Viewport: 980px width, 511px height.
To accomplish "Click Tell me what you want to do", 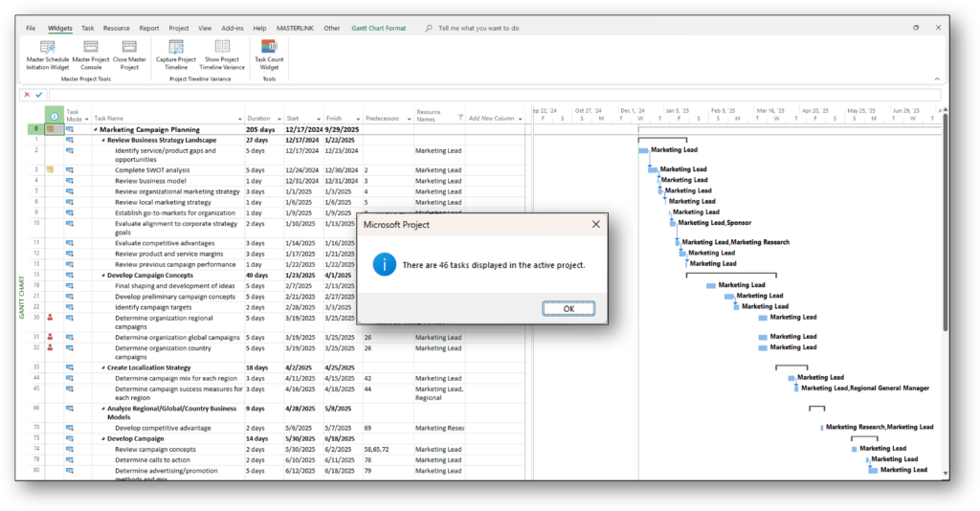I will point(479,28).
